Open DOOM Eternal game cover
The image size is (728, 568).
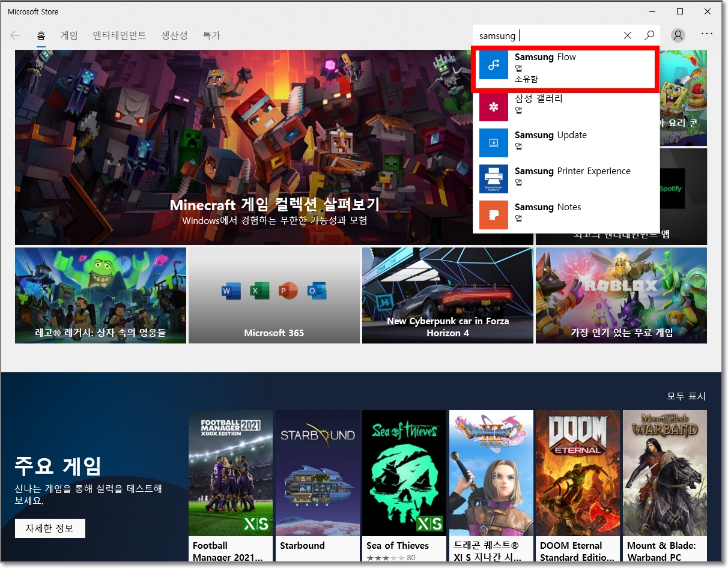coord(578,473)
